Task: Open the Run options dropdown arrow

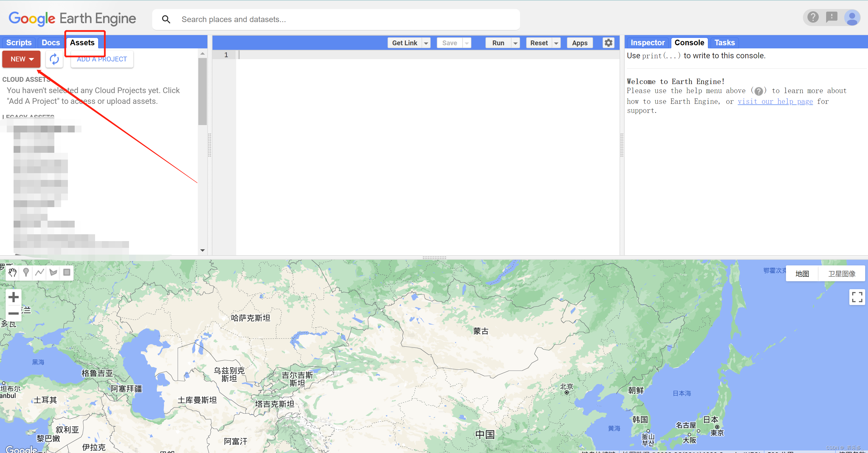Action: [515, 42]
